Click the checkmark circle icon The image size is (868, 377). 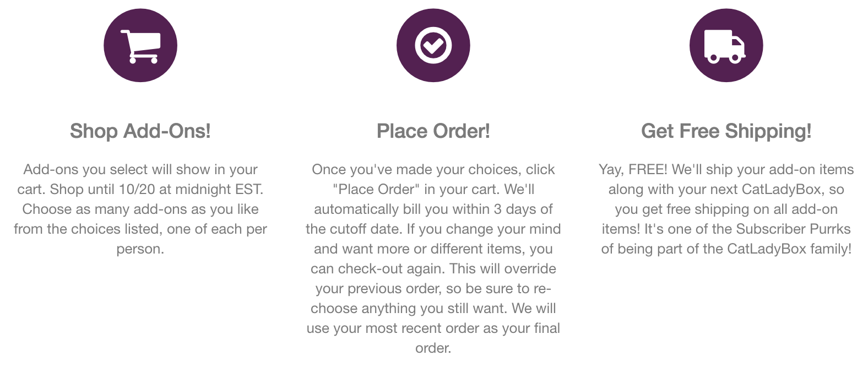coord(433,46)
